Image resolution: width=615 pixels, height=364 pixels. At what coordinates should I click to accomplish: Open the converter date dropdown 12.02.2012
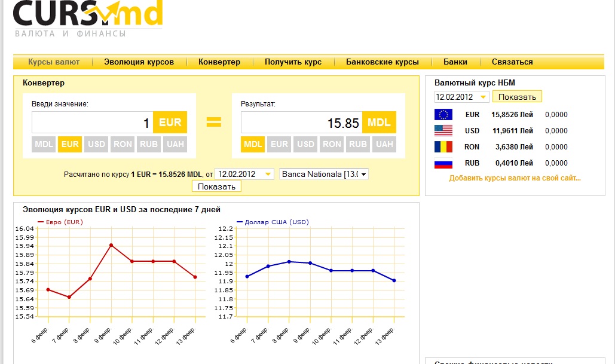click(x=244, y=174)
